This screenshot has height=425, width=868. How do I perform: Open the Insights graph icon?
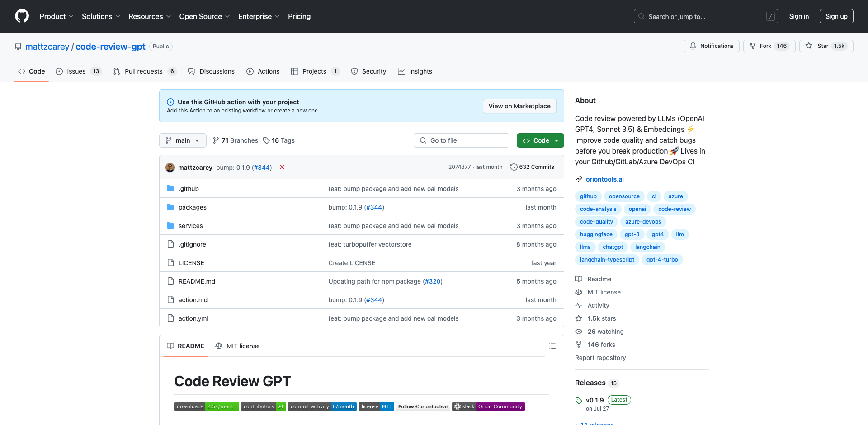point(401,71)
